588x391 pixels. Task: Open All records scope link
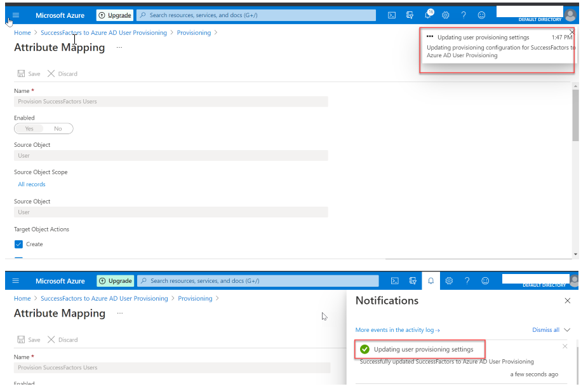click(x=32, y=184)
